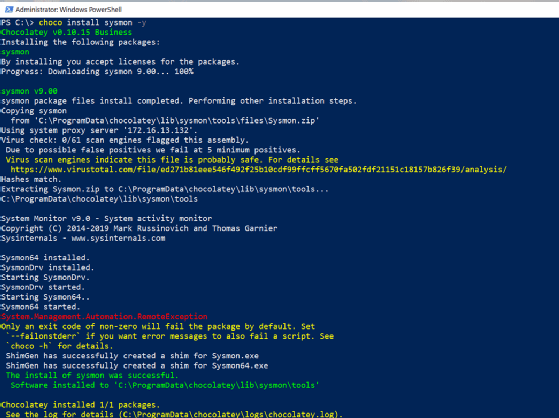Click the PowerShell icon in title bar
This screenshot has width=559, height=418.
coord(9,9)
